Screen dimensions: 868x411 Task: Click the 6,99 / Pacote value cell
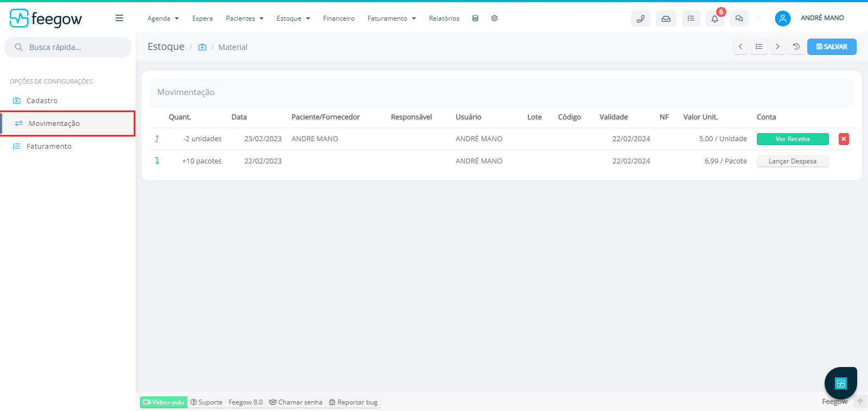click(726, 161)
